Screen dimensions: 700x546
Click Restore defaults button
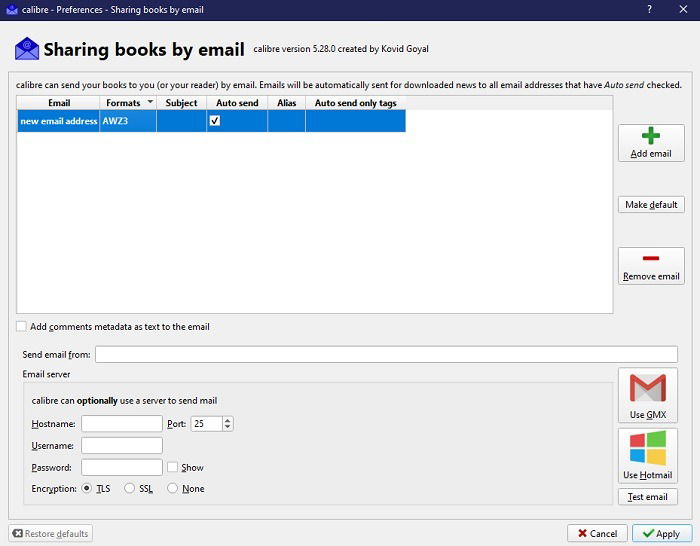50,533
